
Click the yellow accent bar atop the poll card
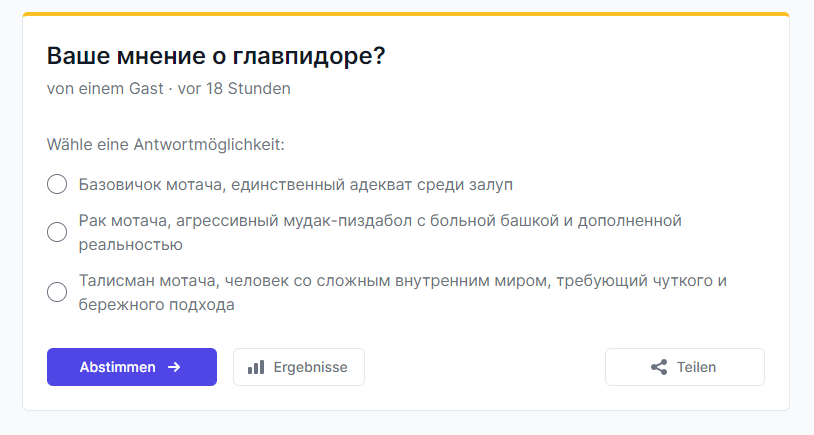coord(406,14)
